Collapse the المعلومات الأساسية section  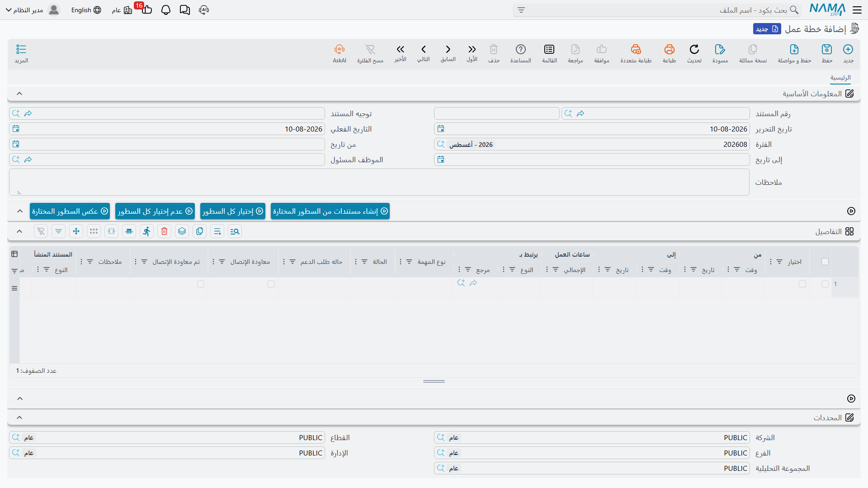[19, 94]
